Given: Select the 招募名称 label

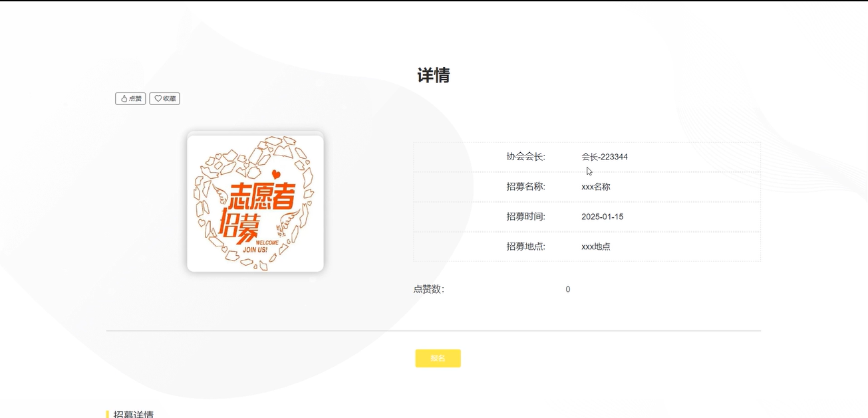Looking at the screenshot, I should click(x=525, y=187).
